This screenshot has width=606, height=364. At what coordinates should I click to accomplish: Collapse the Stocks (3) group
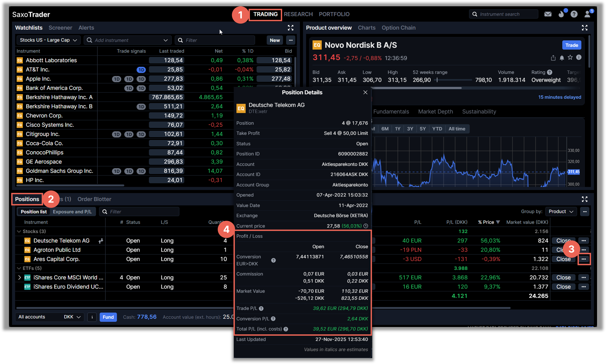point(19,231)
